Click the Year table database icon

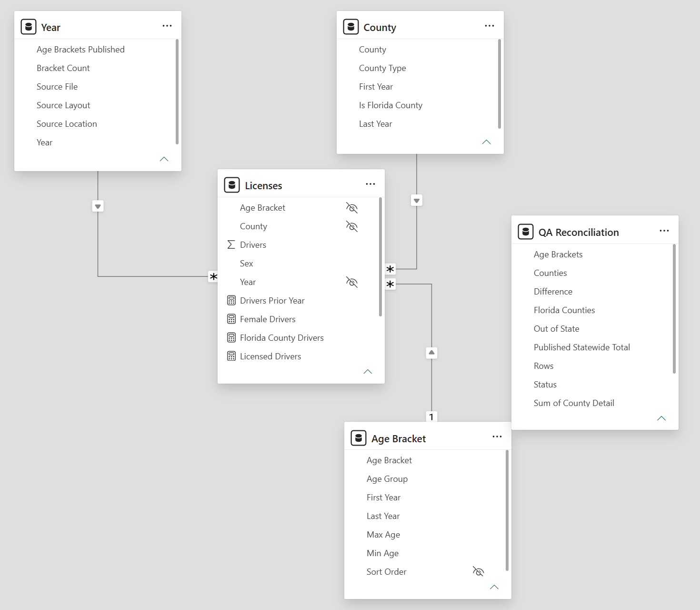(x=29, y=27)
